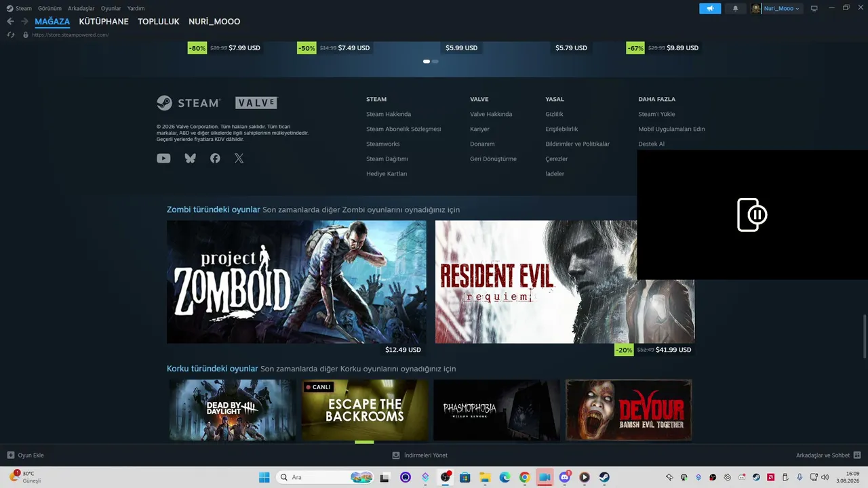Open the Steam menu
This screenshot has height=488, width=868.
point(24,9)
